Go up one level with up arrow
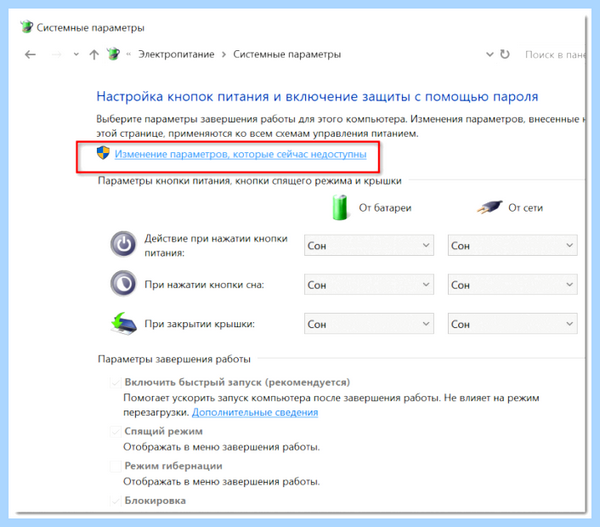Image resolution: width=600 pixels, height=527 pixels. [x=94, y=55]
